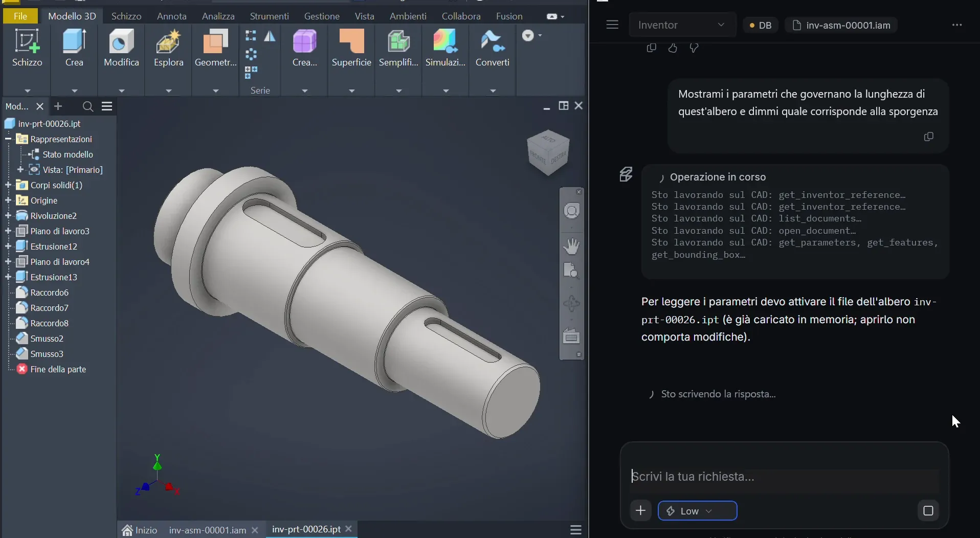The image size is (980, 538).
Task: Open the Semplifica tool
Action: click(x=398, y=48)
